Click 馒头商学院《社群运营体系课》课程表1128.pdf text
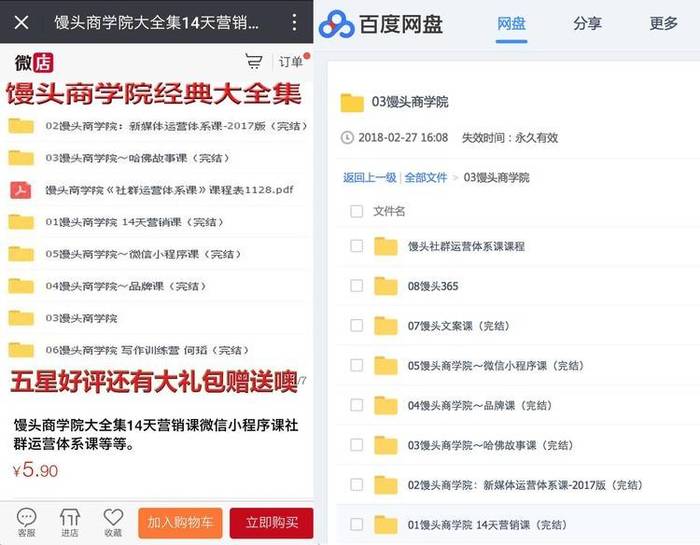The image size is (700, 545). (x=170, y=190)
